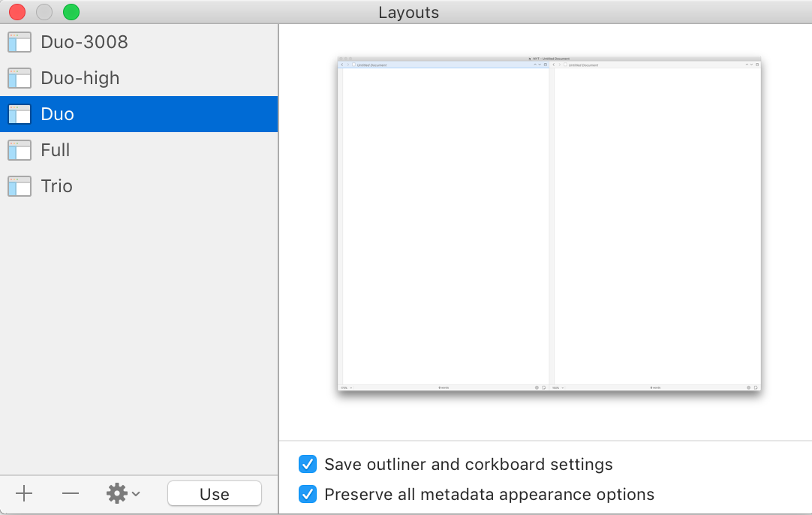
Task: Click the Duo layout preview thumbnail
Action: (549, 223)
